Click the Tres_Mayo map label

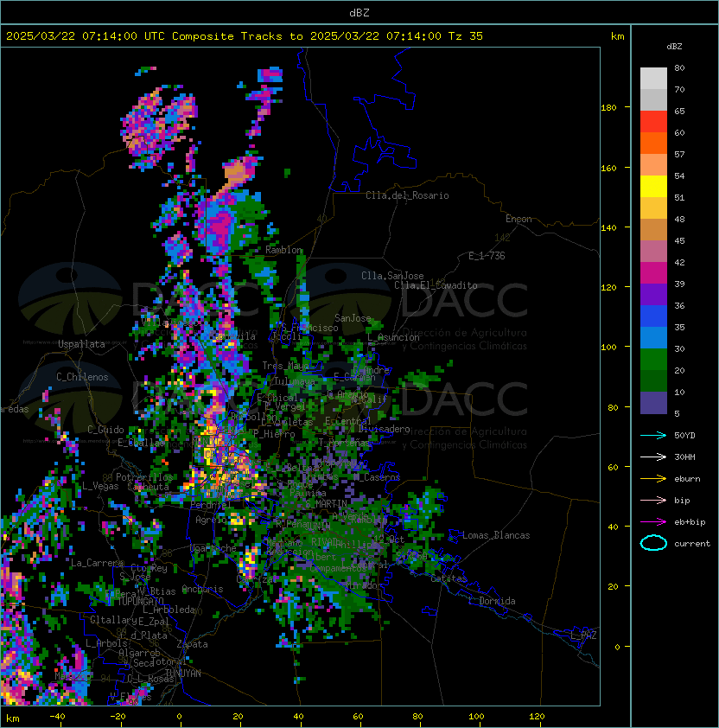pos(284,366)
